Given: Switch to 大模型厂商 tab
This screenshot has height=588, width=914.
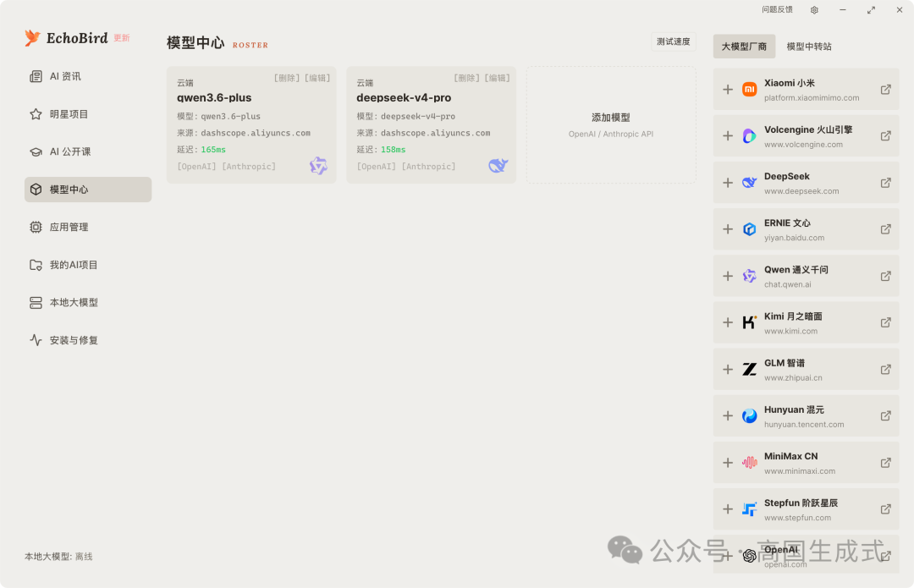Looking at the screenshot, I should pos(744,46).
